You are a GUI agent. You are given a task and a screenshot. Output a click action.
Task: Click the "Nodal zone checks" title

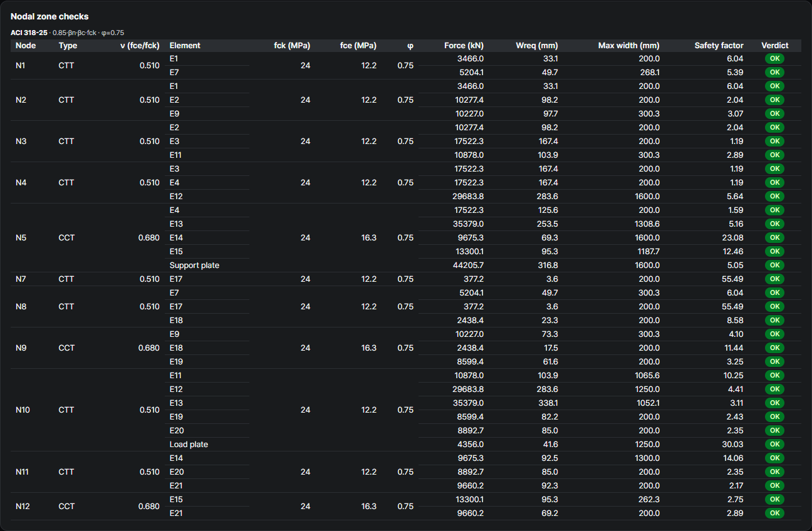tap(49, 16)
